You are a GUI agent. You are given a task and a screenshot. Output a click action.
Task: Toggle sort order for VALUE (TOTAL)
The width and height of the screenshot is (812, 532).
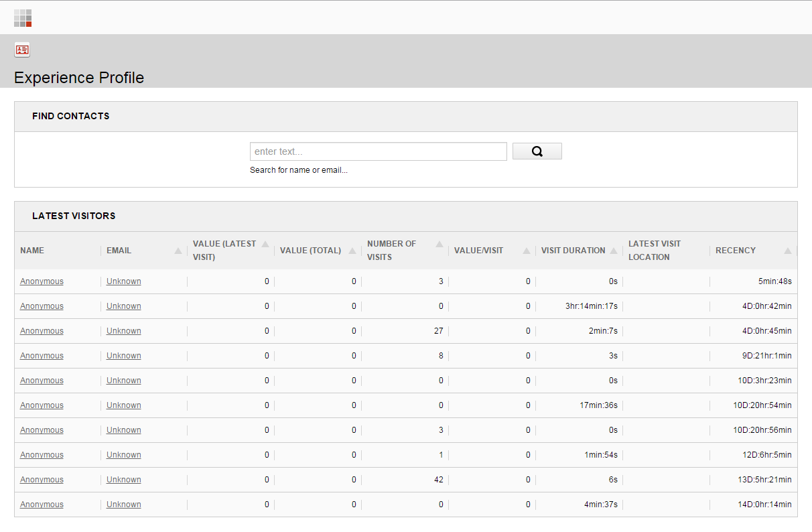(x=352, y=250)
